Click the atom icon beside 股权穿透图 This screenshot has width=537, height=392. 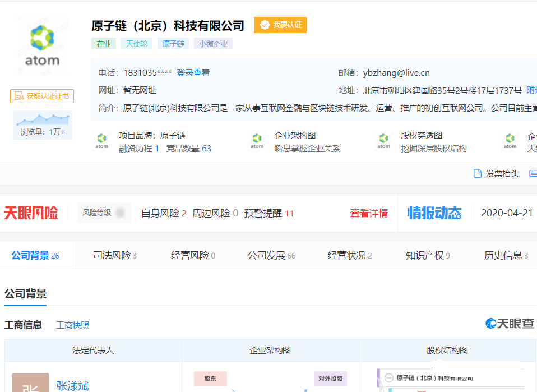coord(383,141)
